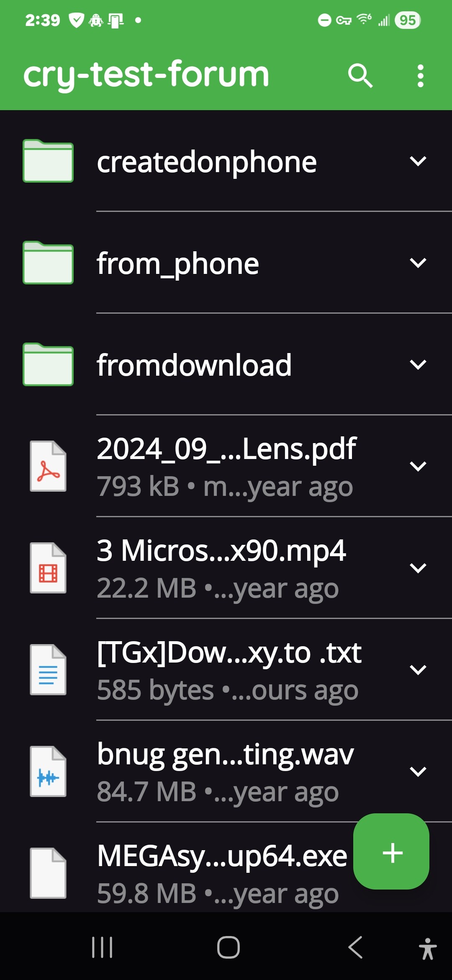Show options for bnug wav file
This screenshot has width=452, height=980.
(418, 771)
